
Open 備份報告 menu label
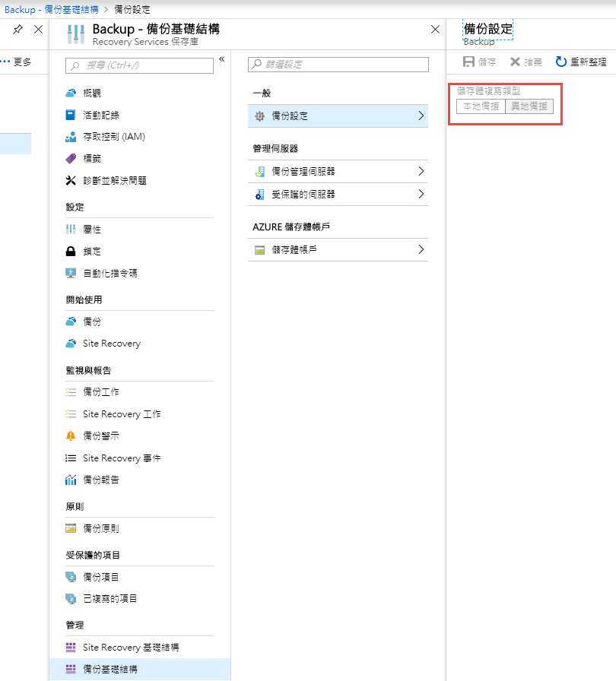coord(101,480)
